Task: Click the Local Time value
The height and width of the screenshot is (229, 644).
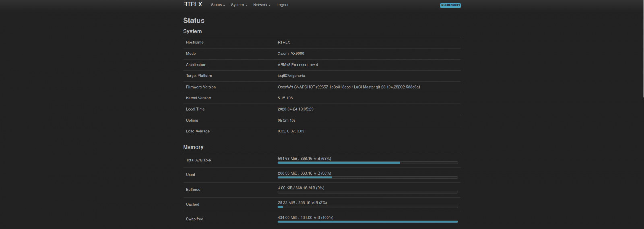Action: pos(295,109)
